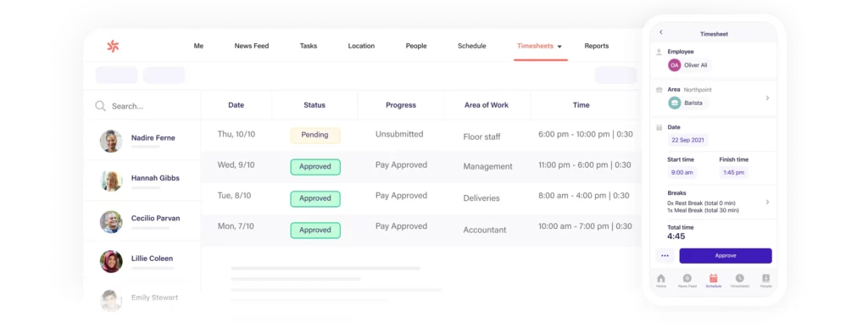
Task: Click the three-dots more options button
Action: [665, 256]
